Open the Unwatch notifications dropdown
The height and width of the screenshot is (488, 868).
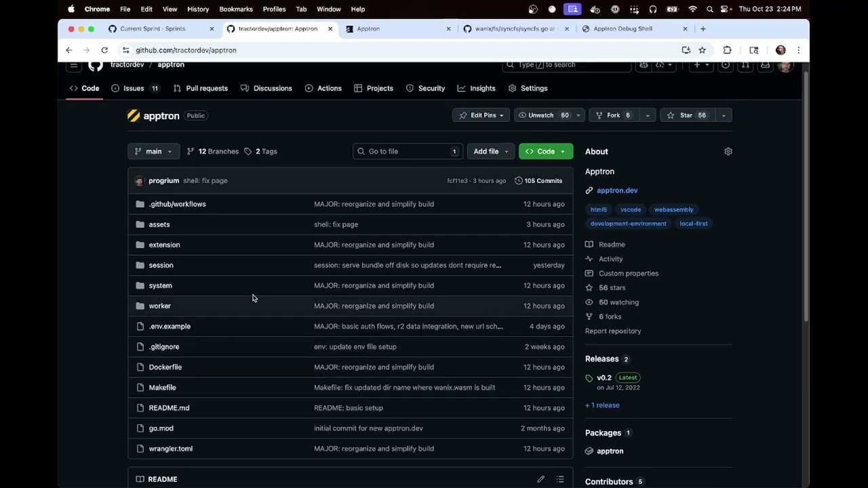[549, 115]
